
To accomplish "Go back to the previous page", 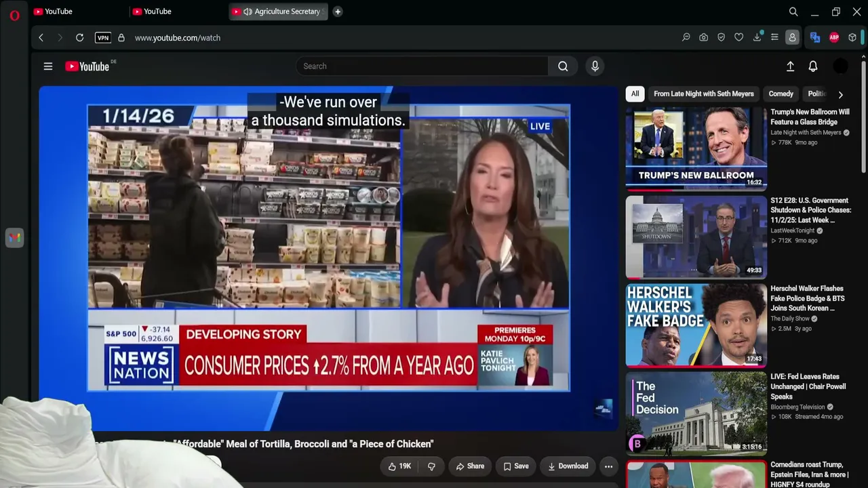I will (41, 38).
